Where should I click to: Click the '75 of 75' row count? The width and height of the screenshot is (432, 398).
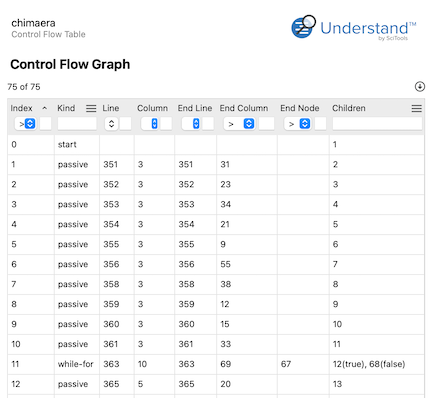click(24, 87)
